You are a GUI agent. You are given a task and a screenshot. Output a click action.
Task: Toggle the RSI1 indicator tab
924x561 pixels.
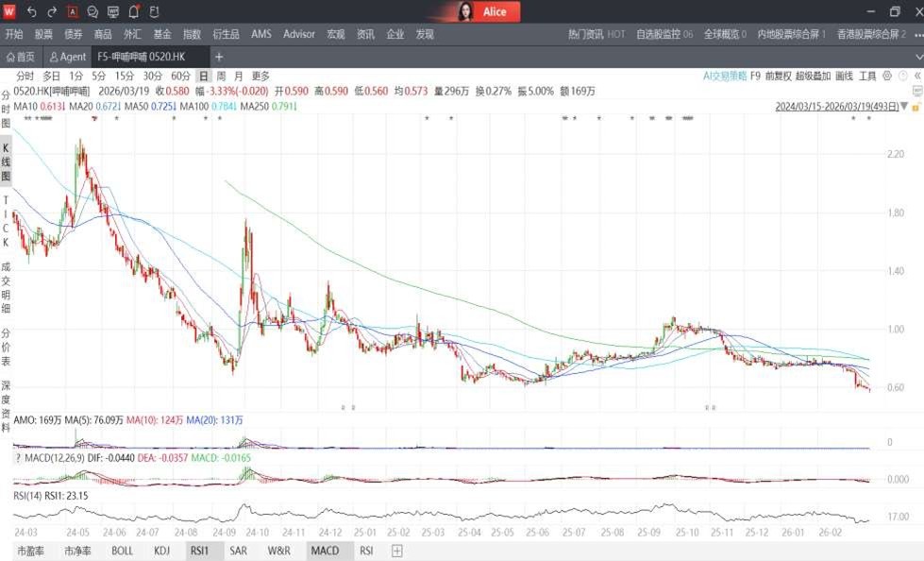(199, 551)
